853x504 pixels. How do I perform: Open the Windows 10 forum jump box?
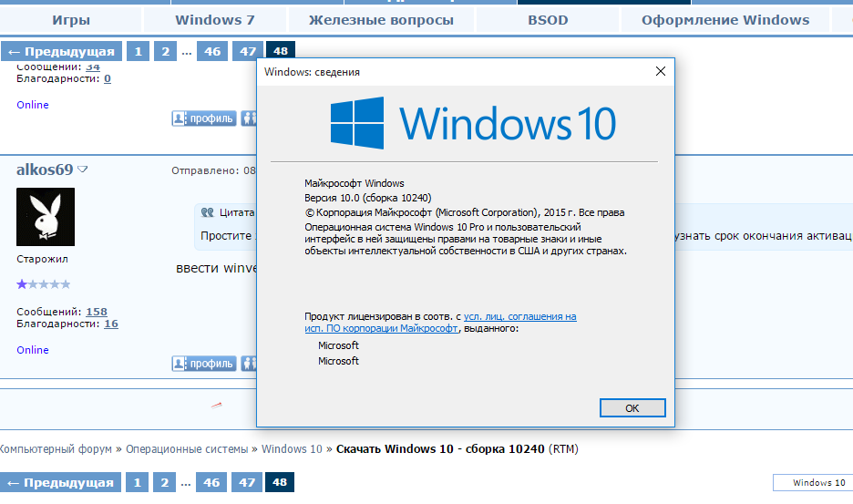[x=813, y=483]
